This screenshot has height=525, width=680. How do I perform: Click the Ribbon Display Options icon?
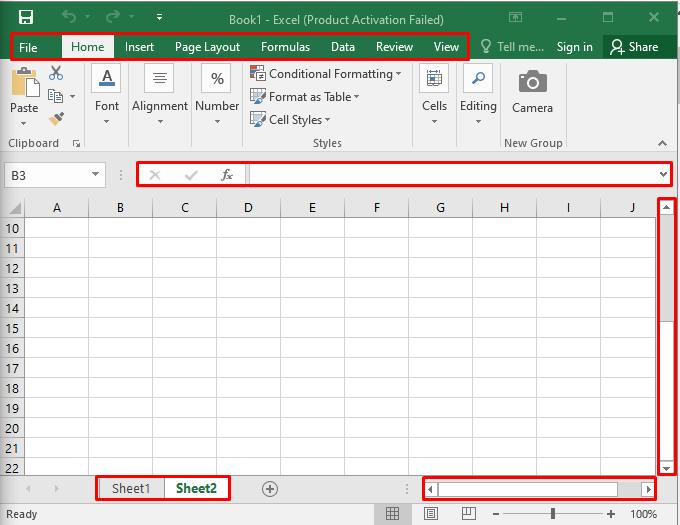pos(515,17)
